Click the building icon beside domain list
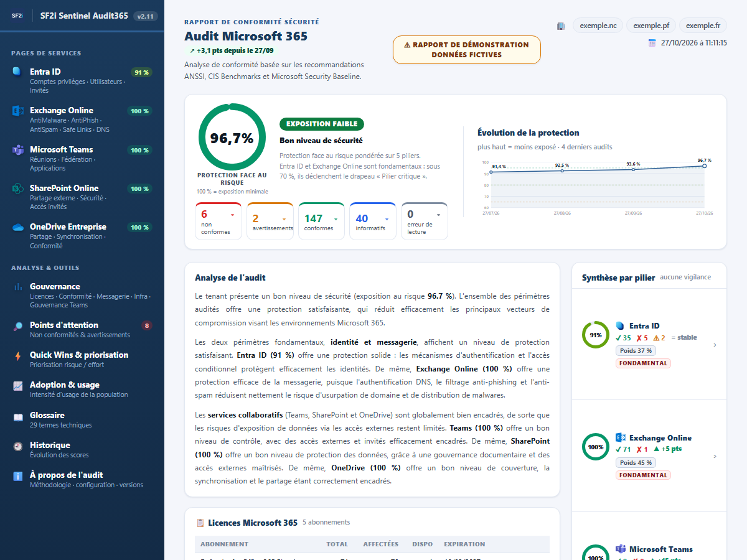 560,26
